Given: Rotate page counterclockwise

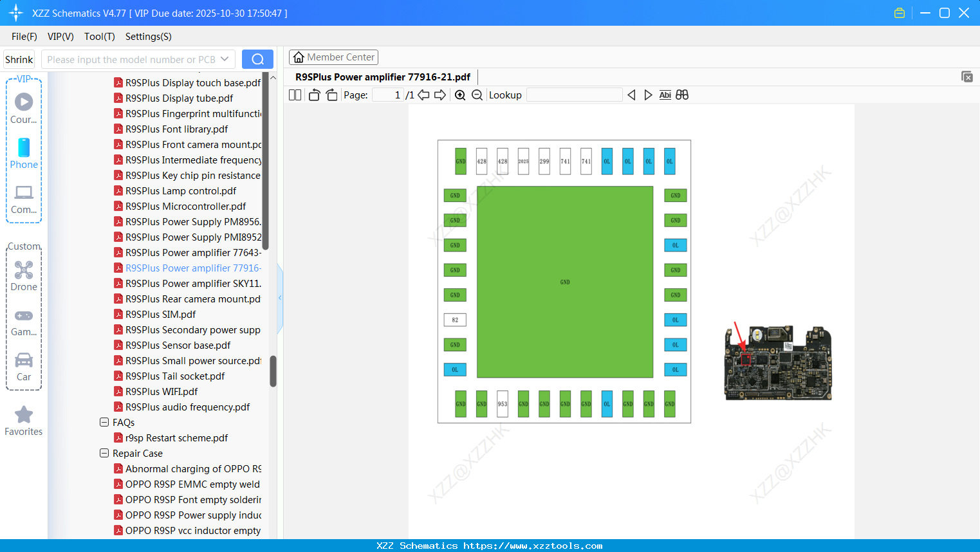Looking at the screenshot, I should click(x=314, y=95).
